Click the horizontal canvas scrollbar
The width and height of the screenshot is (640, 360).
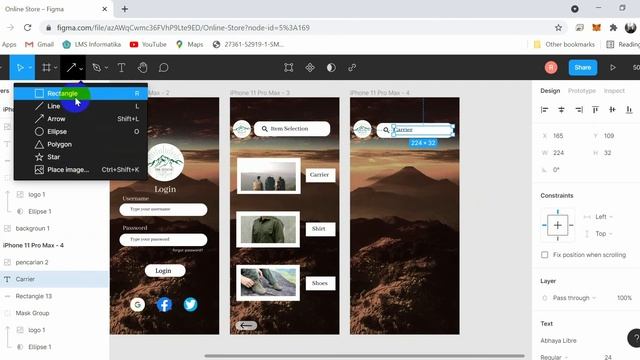point(364,356)
